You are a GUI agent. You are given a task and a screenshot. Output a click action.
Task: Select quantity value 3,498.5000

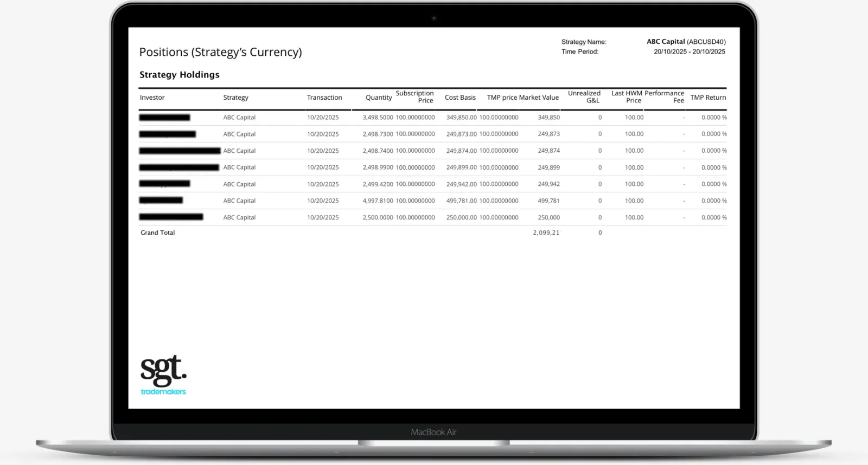[x=378, y=118]
